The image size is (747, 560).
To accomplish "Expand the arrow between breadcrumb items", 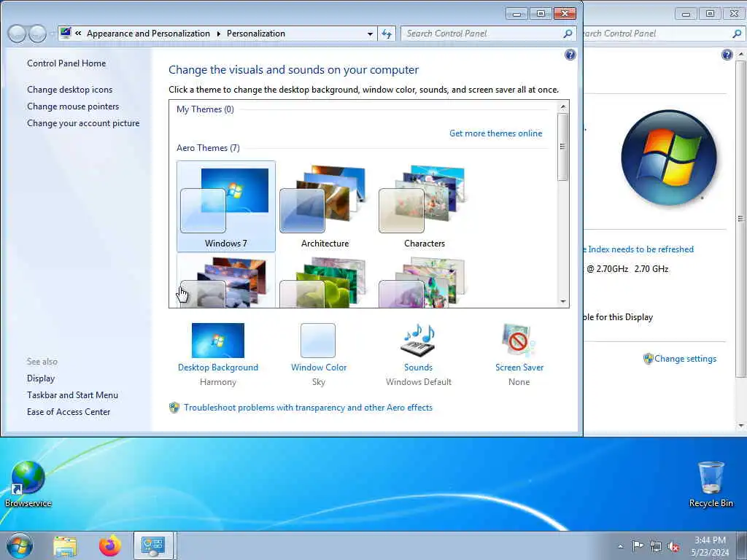I will pos(219,34).
